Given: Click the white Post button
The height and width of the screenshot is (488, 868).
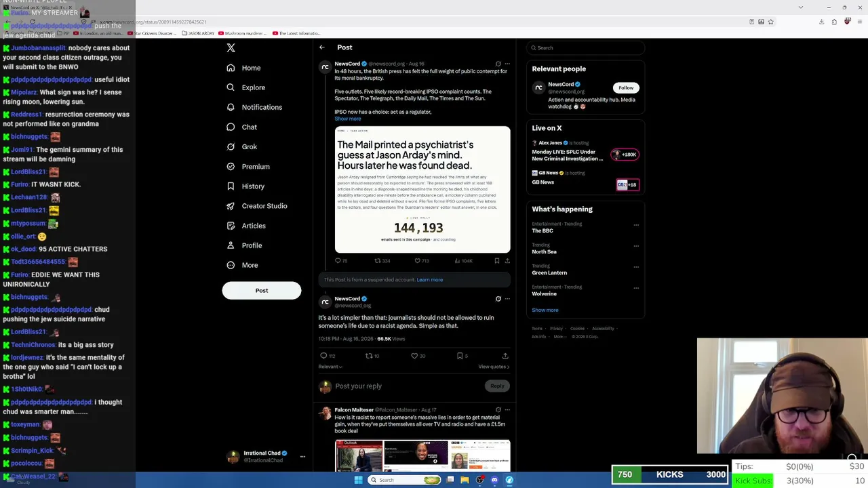Looking at the screenshot, I should 262,290.
